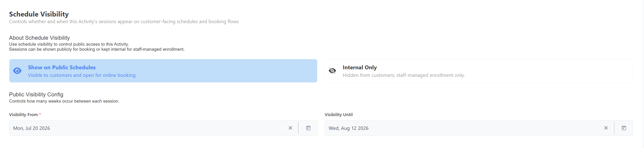Click the eye icon for public schedules
644x148 pixels.
pyautogui.click(x=17, y=71)
